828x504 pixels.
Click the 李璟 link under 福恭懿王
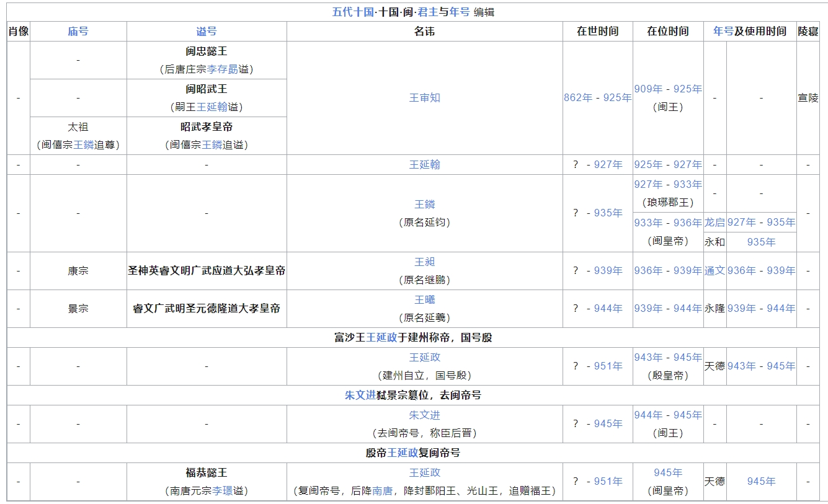(223, 491)
